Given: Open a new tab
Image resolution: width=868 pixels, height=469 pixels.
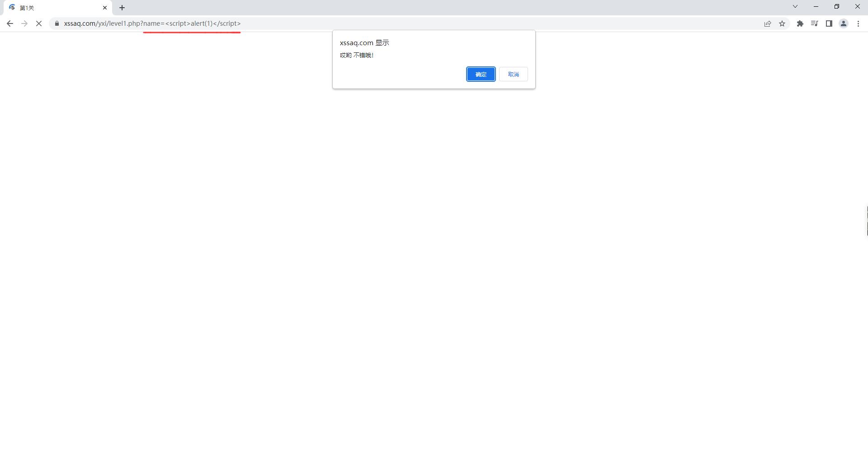Looking at the screenshot, I should [122, 8].
